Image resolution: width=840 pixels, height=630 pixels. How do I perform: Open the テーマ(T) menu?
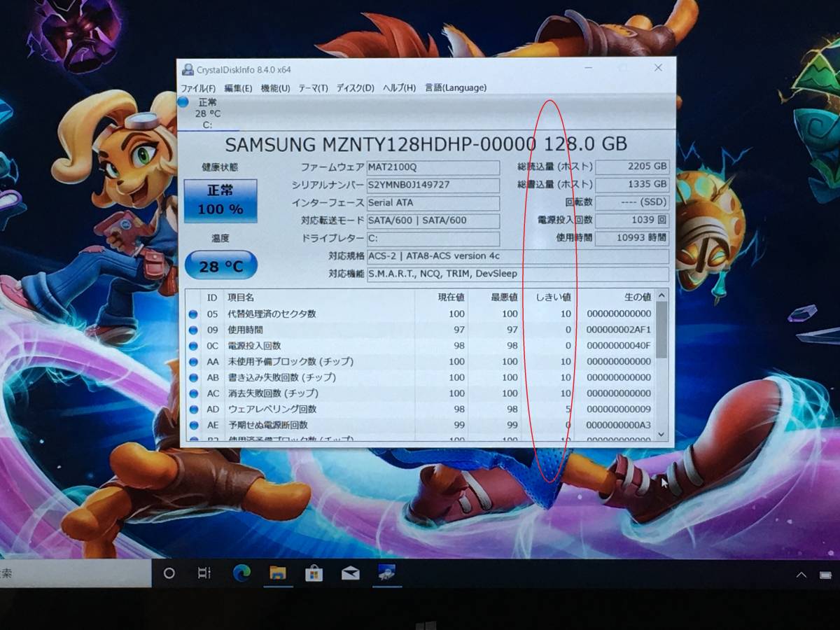(x=313, y=88)
